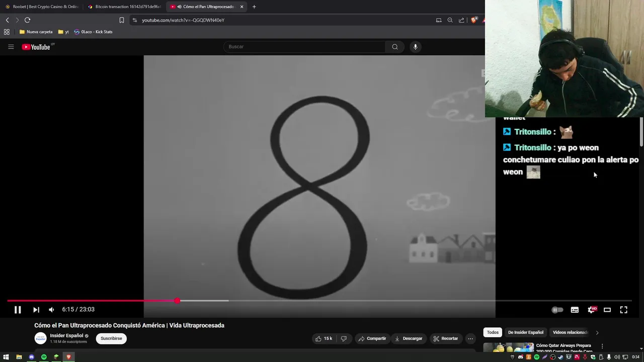Viewport: 644px width, 362px height.
Task: Like the video (15 k thumbs up)
Action: 324,338
